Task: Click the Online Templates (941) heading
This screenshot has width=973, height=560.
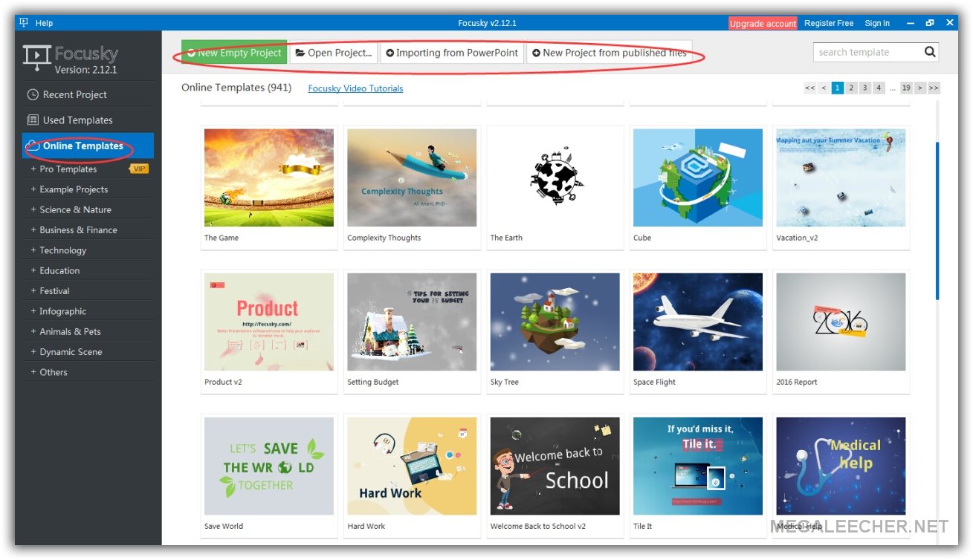Action: point(236,88)
